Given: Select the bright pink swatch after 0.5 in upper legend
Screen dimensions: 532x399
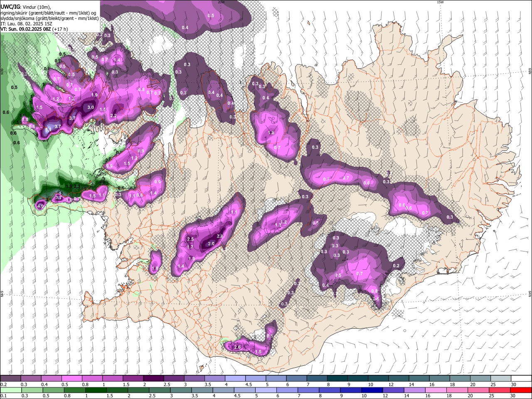Looking at the screenshot, I should 71,378.
